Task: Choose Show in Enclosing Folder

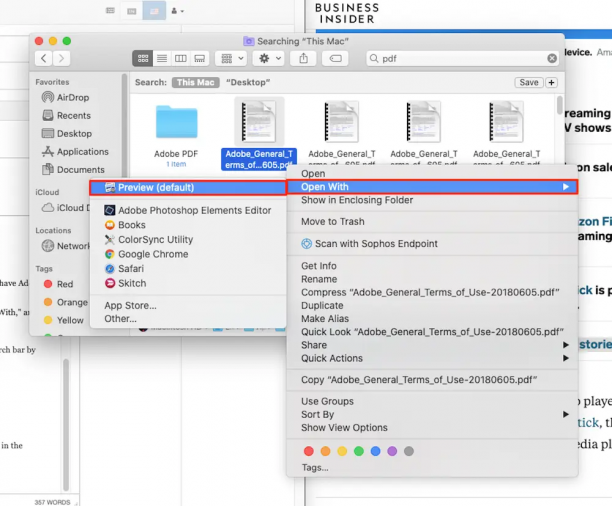Action: [x=432, y=200]
